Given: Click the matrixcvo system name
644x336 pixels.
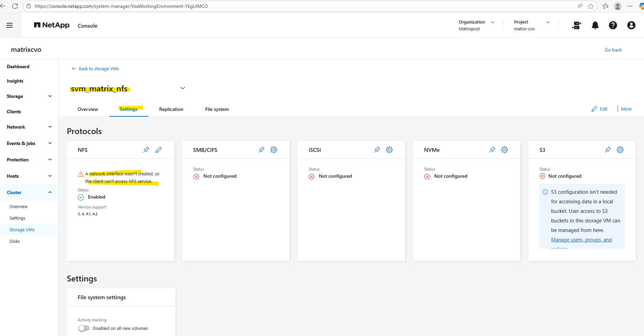Looking at the screenshot, I should point(26,49).
